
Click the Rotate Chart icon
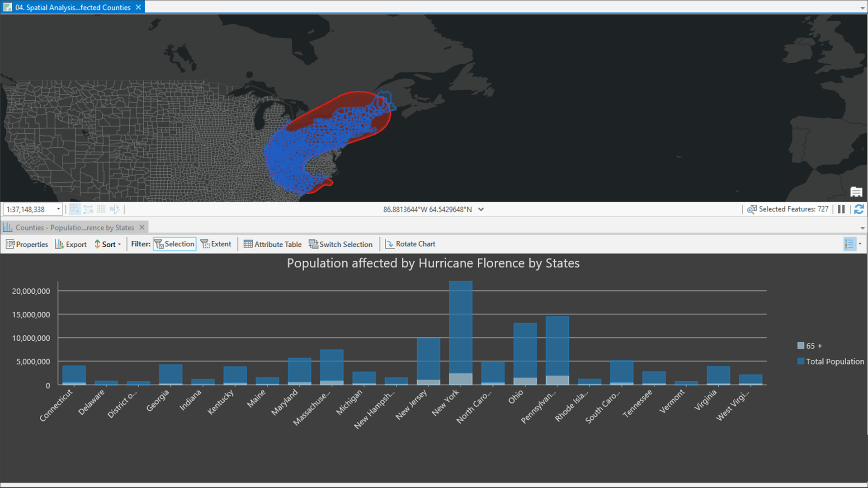point(389,244)
